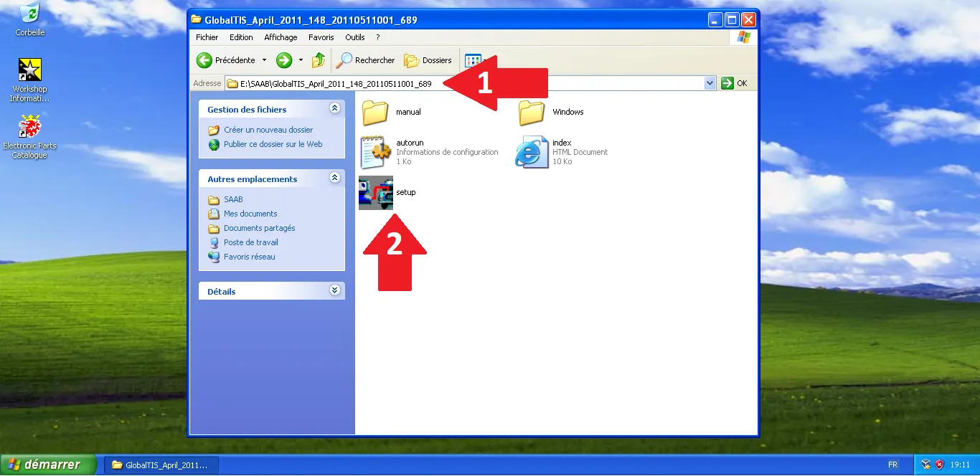
Task: Toggle the Dossiers folder pane button
Action: [428, 60]
